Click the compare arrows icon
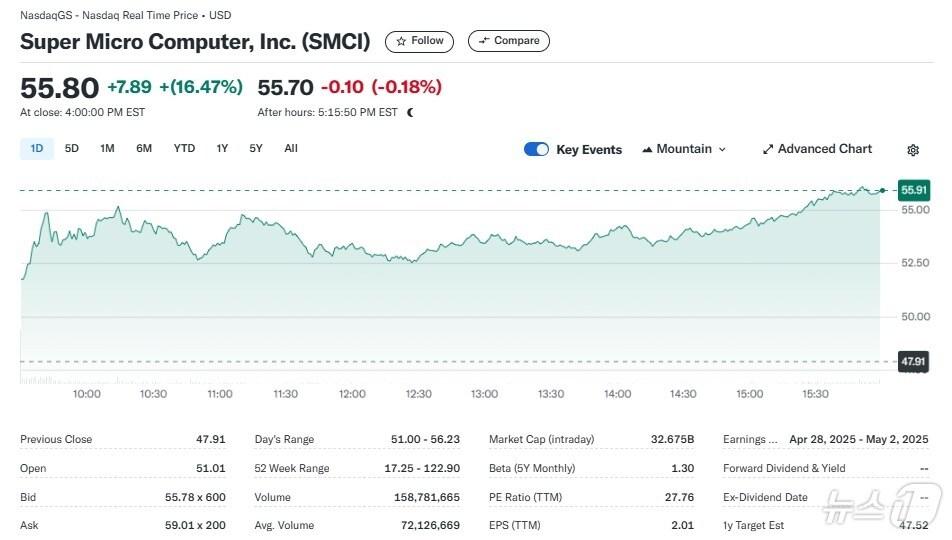 [x=484, y=41]
